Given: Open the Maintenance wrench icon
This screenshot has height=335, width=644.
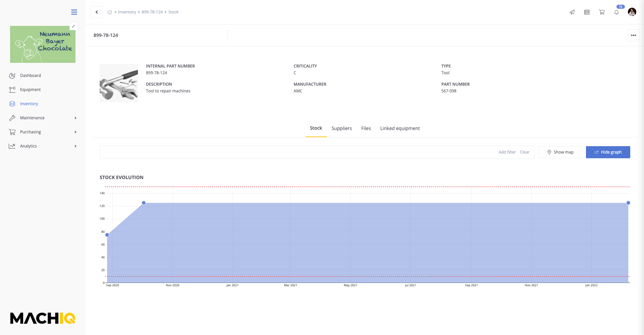Looking at the screenshot, I should (12, 118).
